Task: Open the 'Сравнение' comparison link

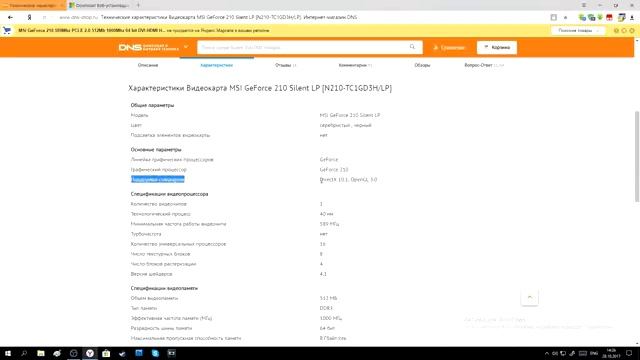Action: coord(449,48)
